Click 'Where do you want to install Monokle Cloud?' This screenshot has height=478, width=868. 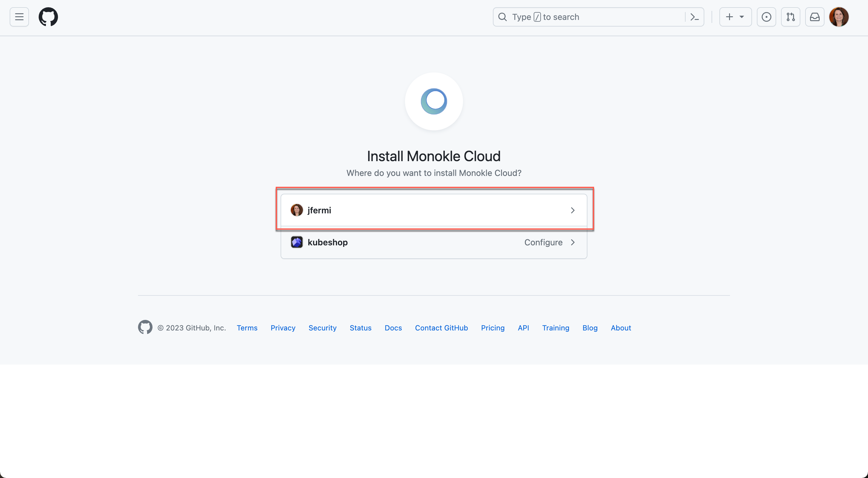(x=434, y=173)
